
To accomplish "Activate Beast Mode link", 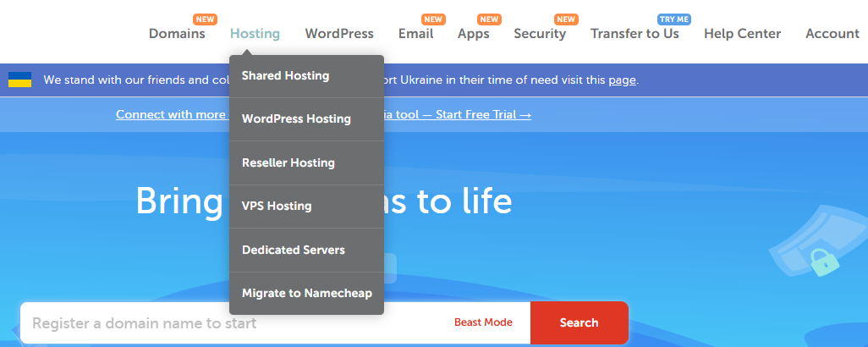I will [x=483, y=322].
